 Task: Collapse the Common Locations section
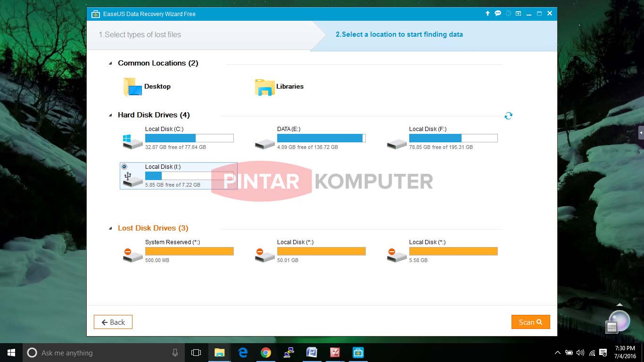click(x=111, y=63)
